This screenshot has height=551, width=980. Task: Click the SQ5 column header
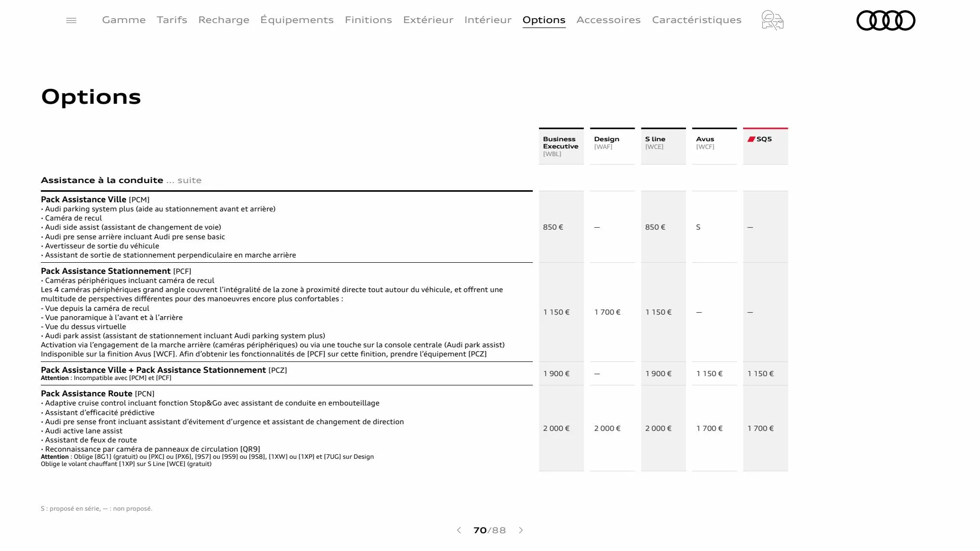(x=765, y=146)
